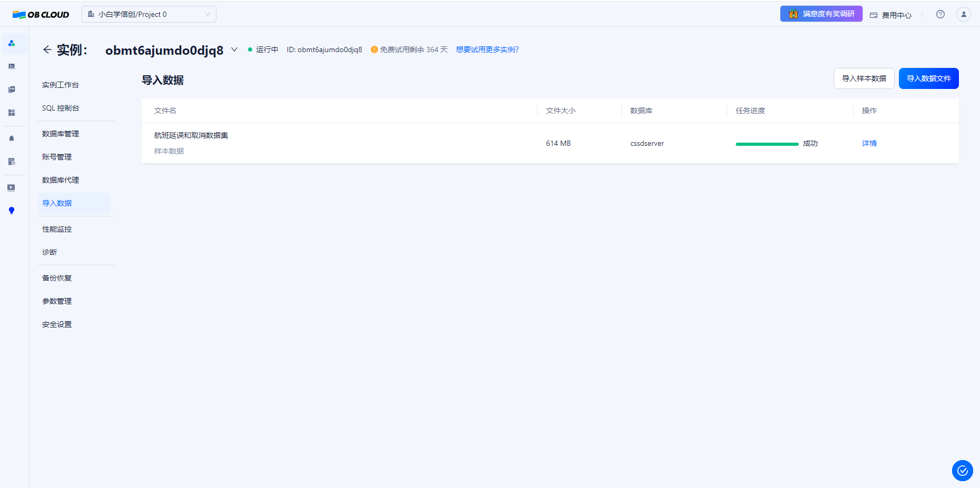Open the user account avatar icon
This screenshot has height=488, width=980.
(964, 14)
